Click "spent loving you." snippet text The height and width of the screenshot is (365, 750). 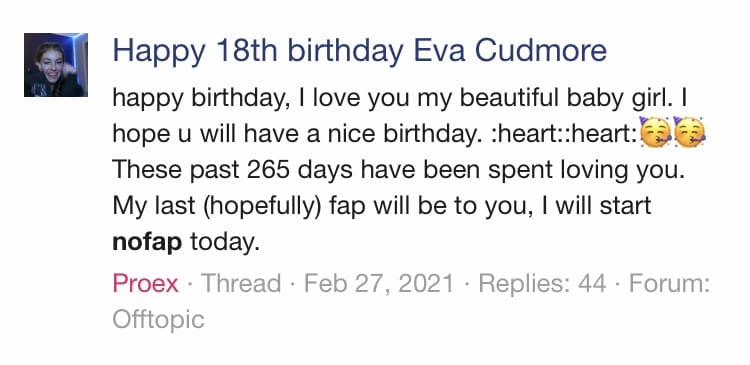click(x=586, y=171)
